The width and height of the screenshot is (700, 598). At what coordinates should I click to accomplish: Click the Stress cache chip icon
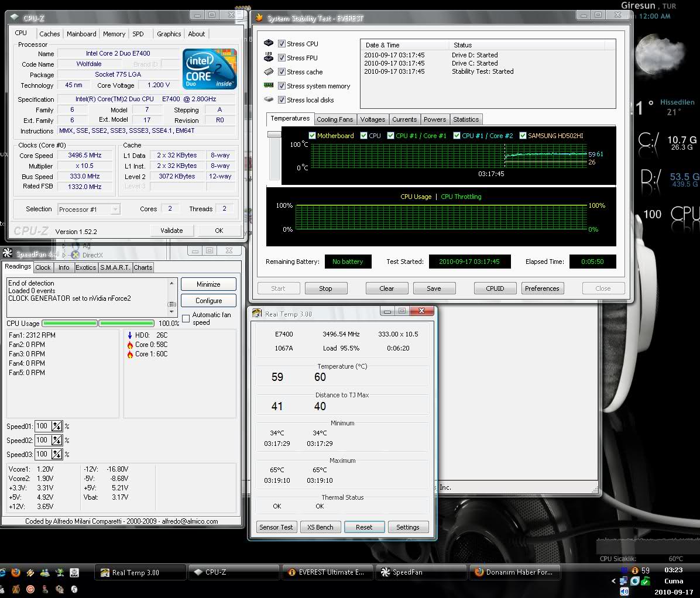click(x=268, y=71)
